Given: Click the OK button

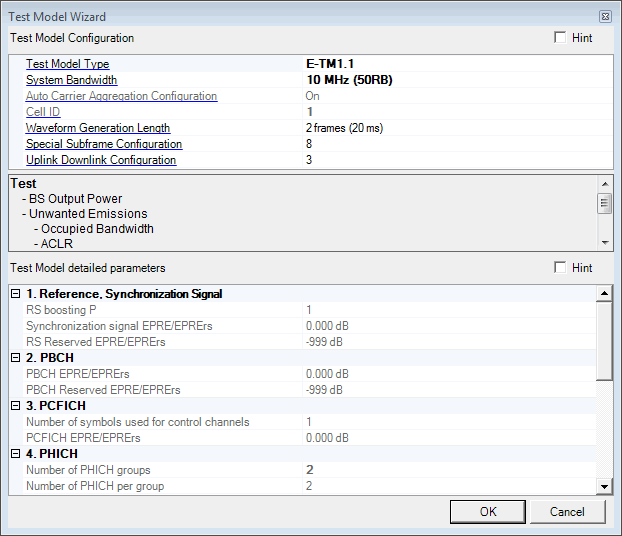Looking at the screenshot, I should (x=487, y=512).
